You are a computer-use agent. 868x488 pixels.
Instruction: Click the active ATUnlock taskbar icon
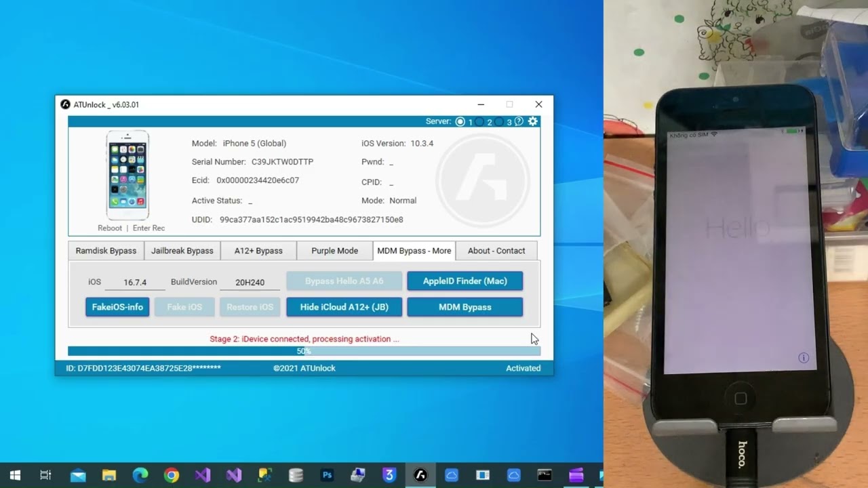(x=420, y=475)
